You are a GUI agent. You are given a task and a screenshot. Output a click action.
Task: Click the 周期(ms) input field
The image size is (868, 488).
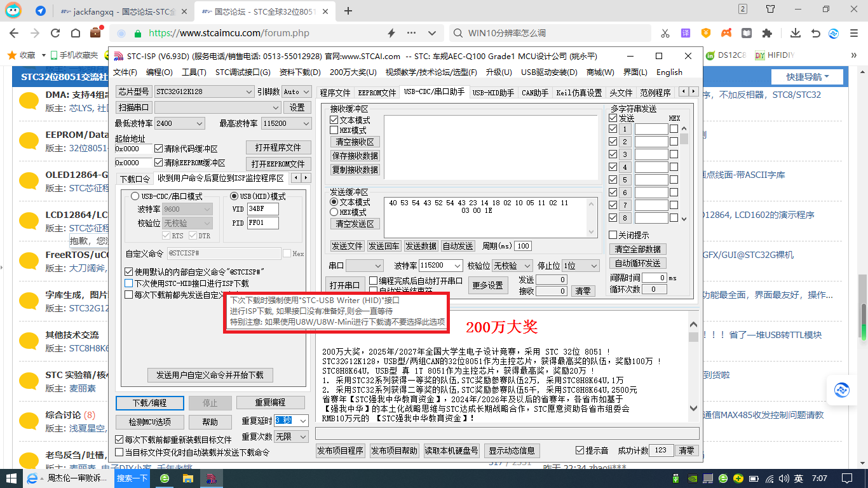point(523,246)
